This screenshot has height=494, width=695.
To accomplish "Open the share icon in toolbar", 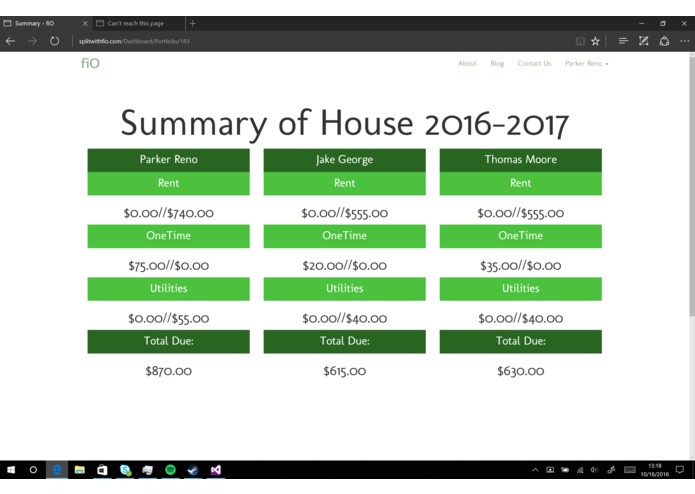I will coord(664,41).
